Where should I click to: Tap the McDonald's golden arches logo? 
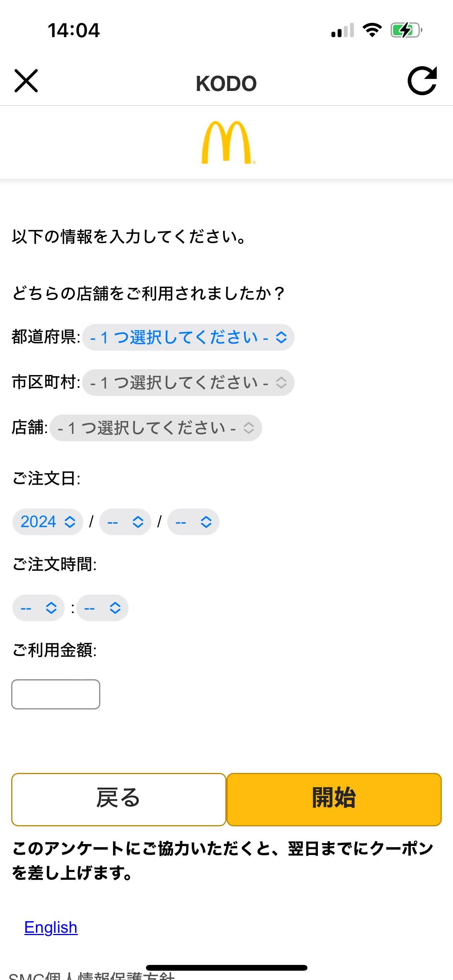(227, 142)
